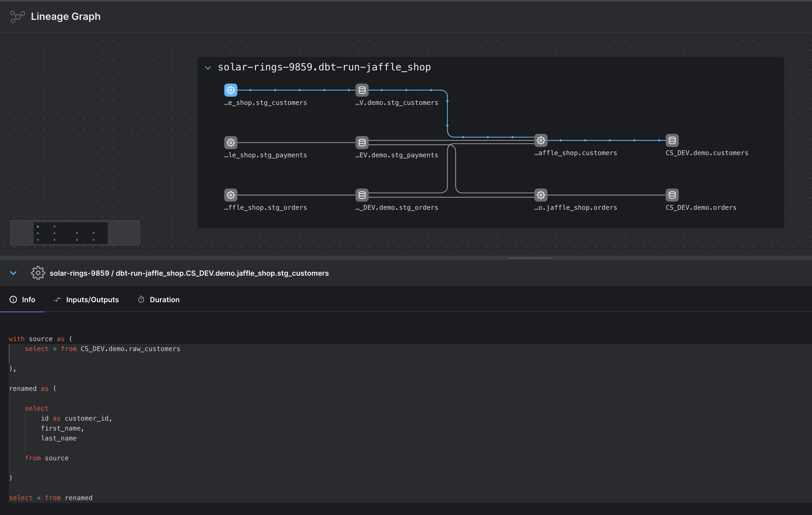Select the gear icon on the ...affle_shop.customers node
This screenshot has width=812, height=515.
click(541, 140)
